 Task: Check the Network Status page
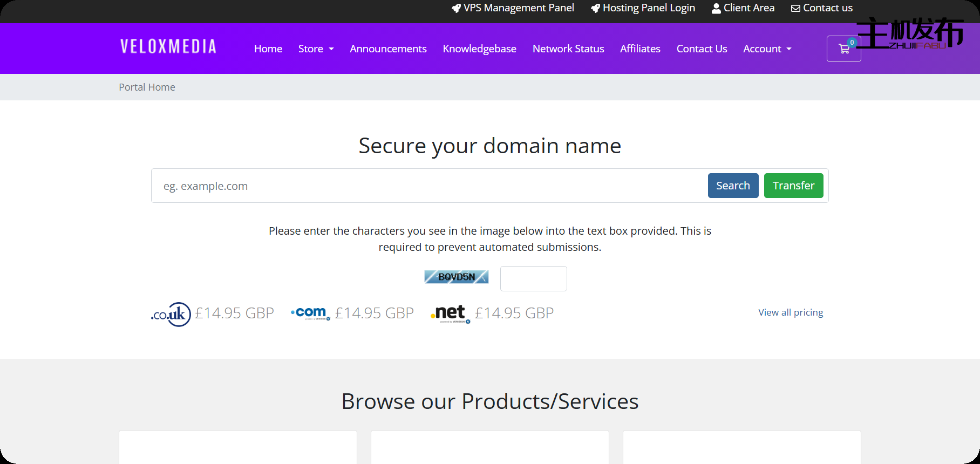click(568, 49)
